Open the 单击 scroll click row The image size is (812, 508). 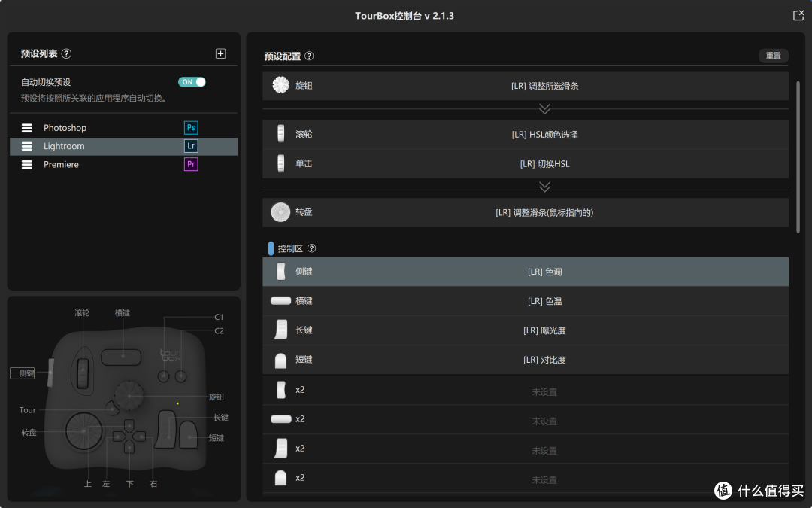pyautogui.click(x=526, y=164)
